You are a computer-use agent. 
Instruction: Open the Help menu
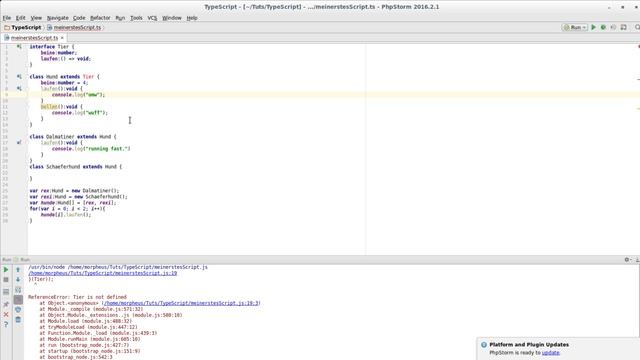[x=192, y=18]
